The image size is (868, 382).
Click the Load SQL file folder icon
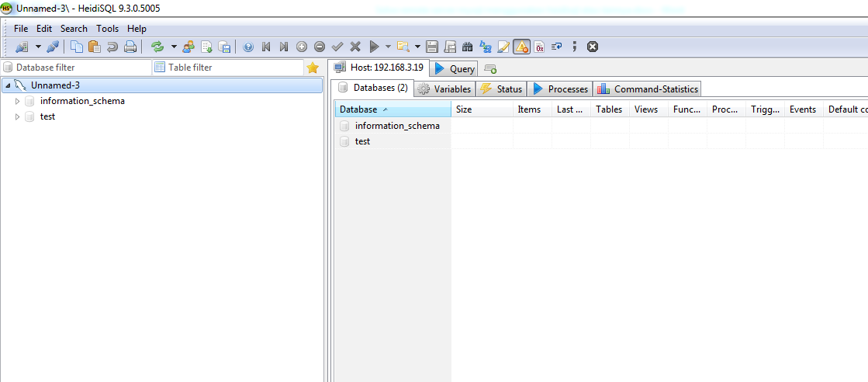(x=403, y=47)
